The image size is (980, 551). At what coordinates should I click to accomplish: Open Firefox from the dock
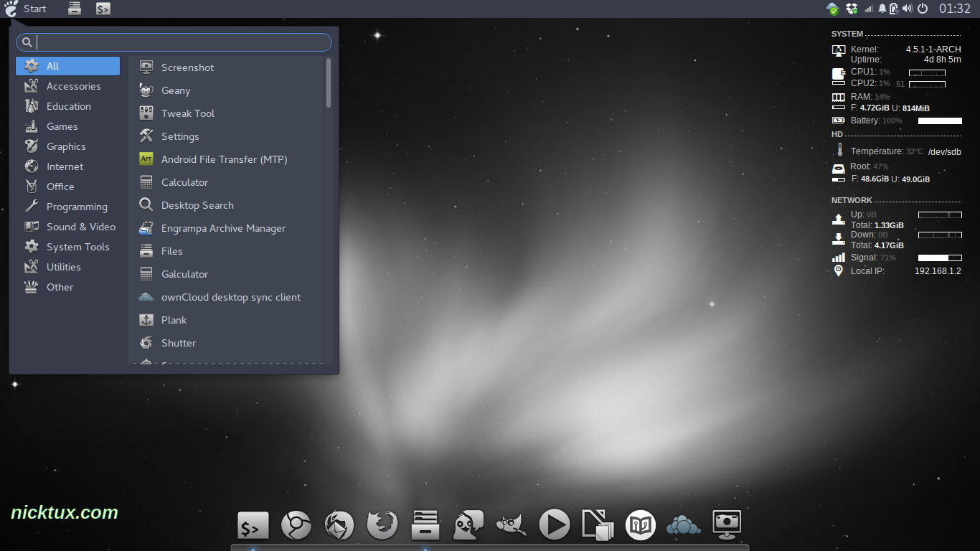(x=382, y=526)
